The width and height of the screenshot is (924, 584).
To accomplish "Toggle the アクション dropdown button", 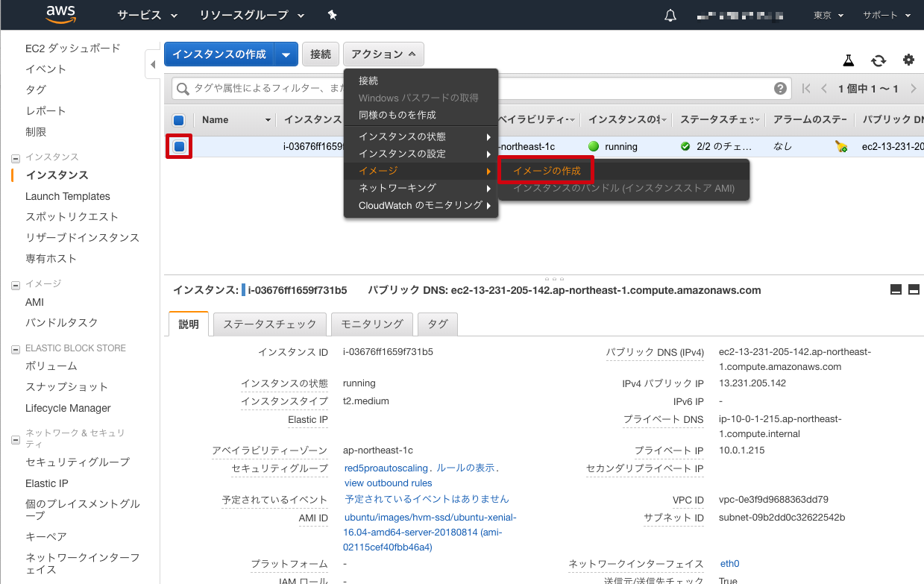I will [x=384, y=54].
